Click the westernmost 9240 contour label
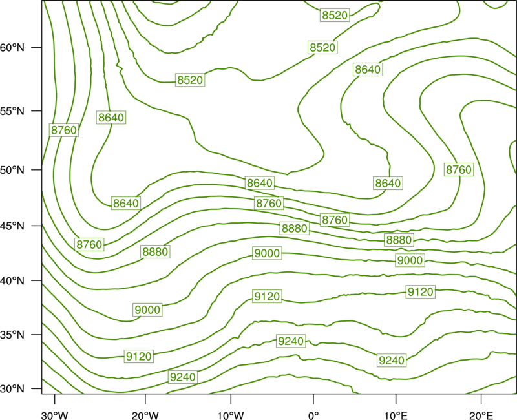This screenshot has height=420, width=517. click(183, 377)
